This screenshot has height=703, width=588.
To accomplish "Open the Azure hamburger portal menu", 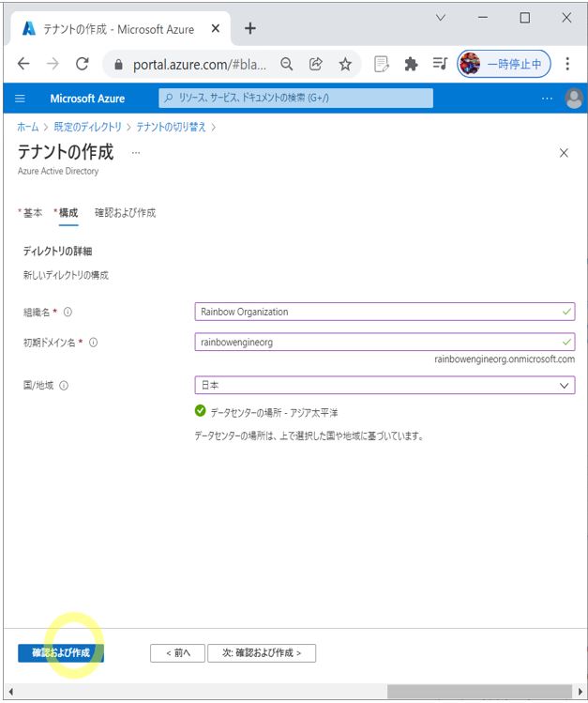I will click(x=20, y=99).
